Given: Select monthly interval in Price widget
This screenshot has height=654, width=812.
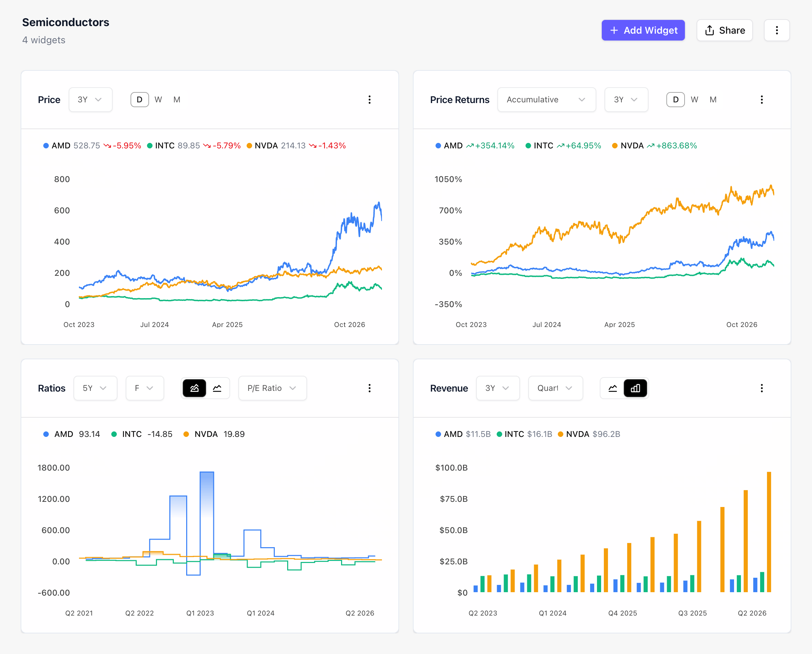Looking at the screenshot, I should 177,100.
